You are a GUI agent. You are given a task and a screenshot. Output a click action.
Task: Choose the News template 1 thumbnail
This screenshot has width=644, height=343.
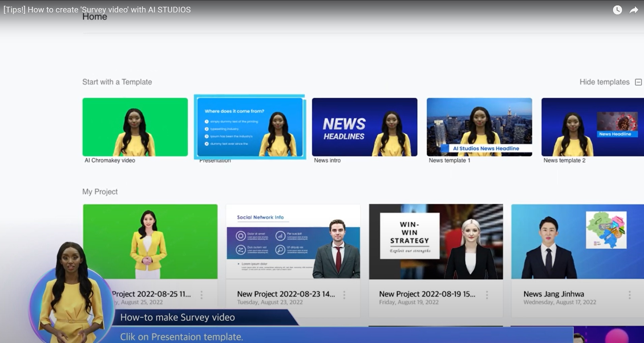(479, 127)
